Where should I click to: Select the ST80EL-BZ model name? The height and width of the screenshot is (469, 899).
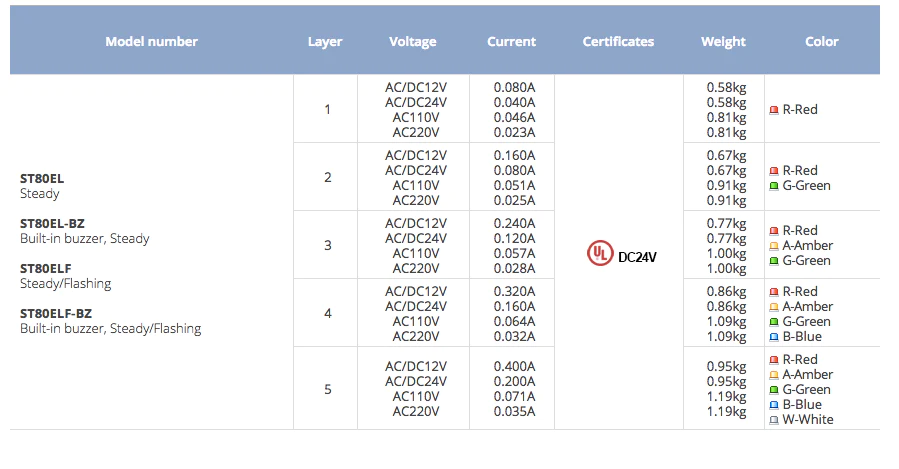(52, 224)
